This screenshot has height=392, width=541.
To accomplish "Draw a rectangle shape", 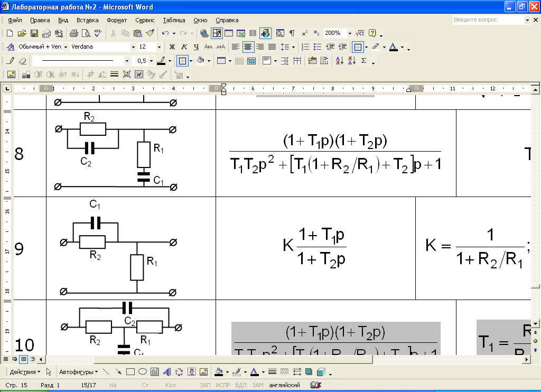I will click(130, 372).
